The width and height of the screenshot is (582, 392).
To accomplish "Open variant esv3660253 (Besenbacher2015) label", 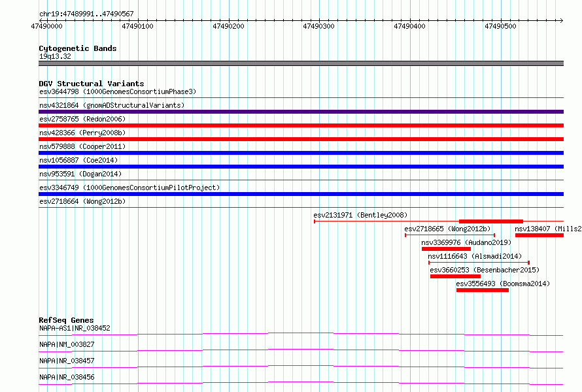I will point(485,270).
